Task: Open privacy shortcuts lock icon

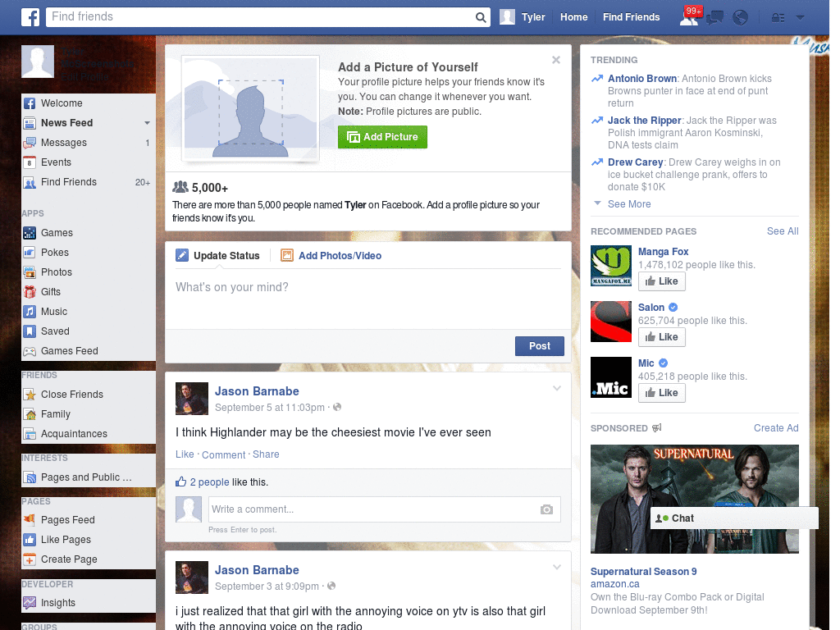Action: [778, 18]
